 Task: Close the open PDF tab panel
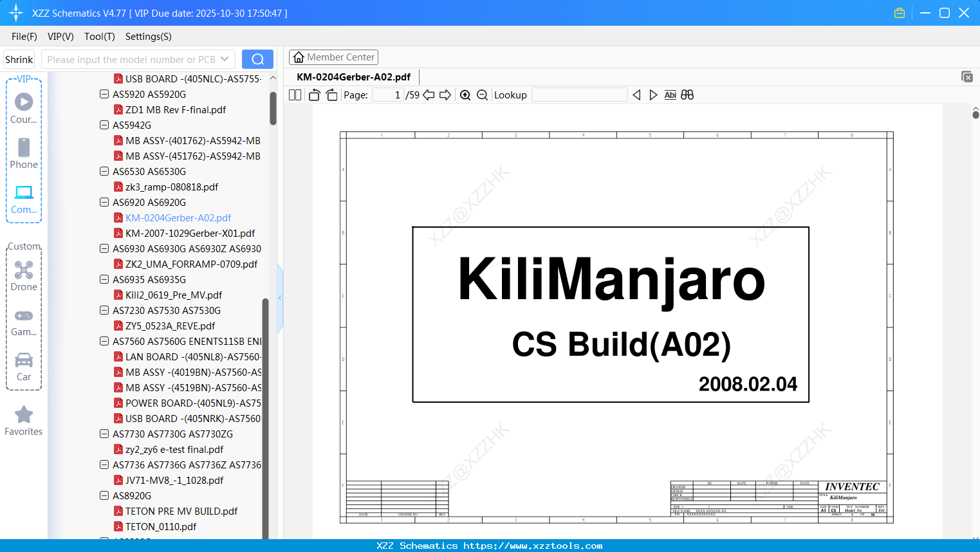[967, 77]
